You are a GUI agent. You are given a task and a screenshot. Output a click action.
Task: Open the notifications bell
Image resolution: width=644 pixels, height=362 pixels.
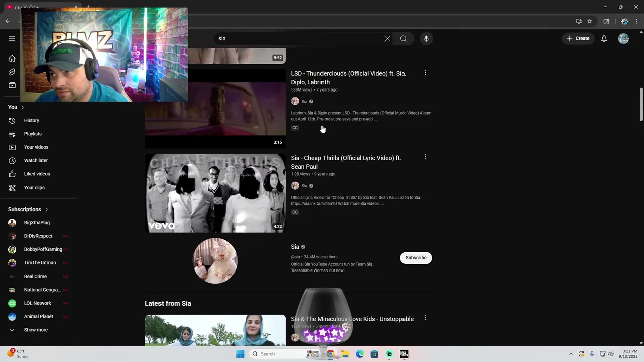pos(604,38)
